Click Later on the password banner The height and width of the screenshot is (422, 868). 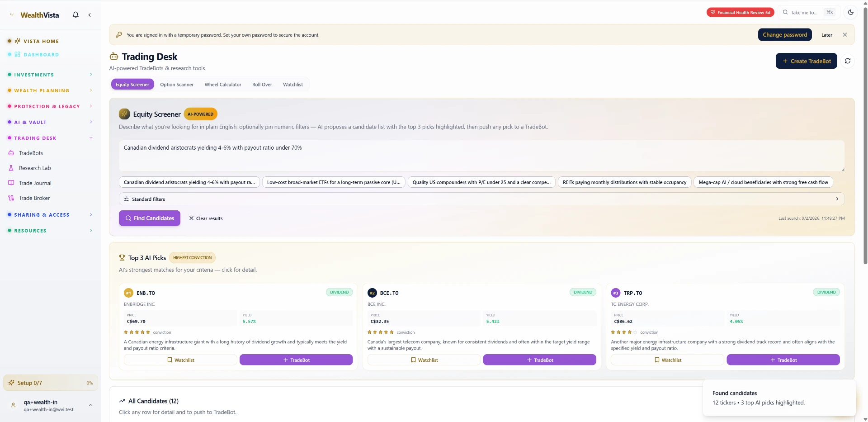tap(827, 35)
